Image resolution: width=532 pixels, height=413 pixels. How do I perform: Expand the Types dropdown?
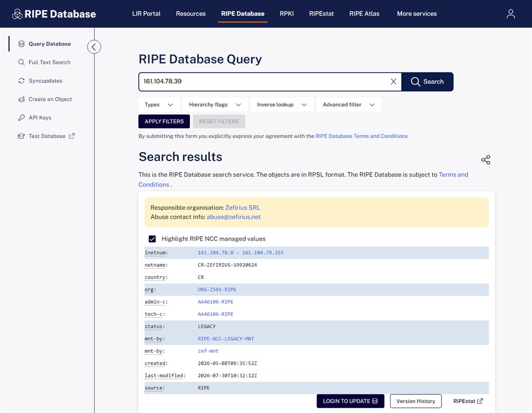pos(159,104)
